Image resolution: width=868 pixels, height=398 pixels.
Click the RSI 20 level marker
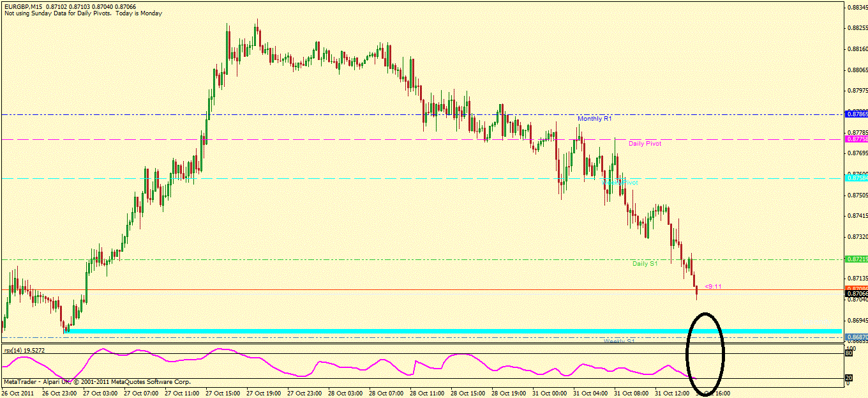[849, 379]
